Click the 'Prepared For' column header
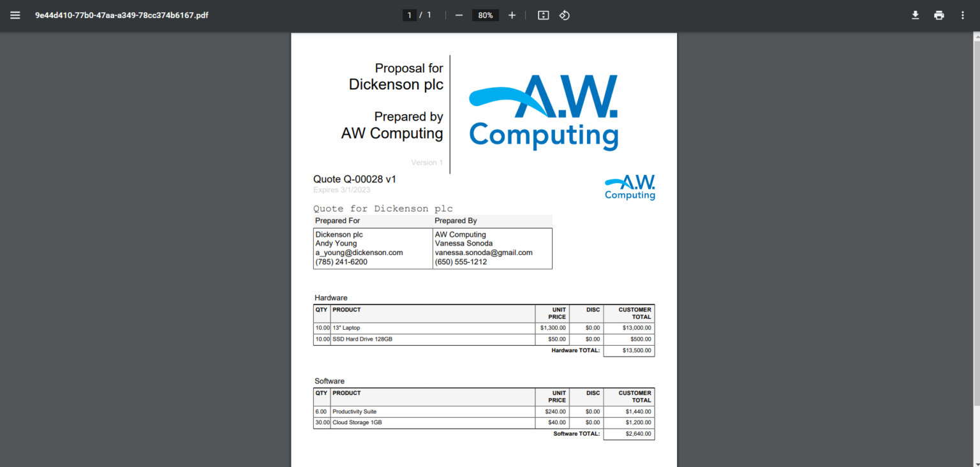This screenshot has width=980, height=467. tap(338, 221)
